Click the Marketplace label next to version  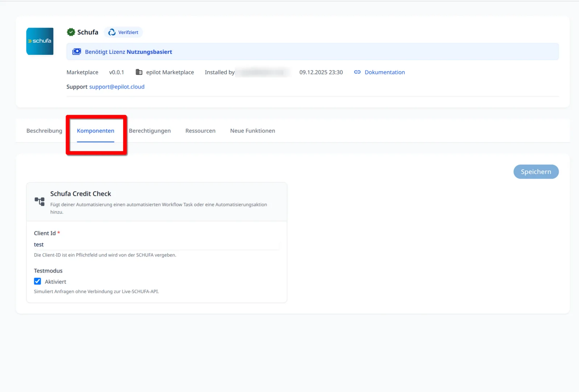coord(83,72)
